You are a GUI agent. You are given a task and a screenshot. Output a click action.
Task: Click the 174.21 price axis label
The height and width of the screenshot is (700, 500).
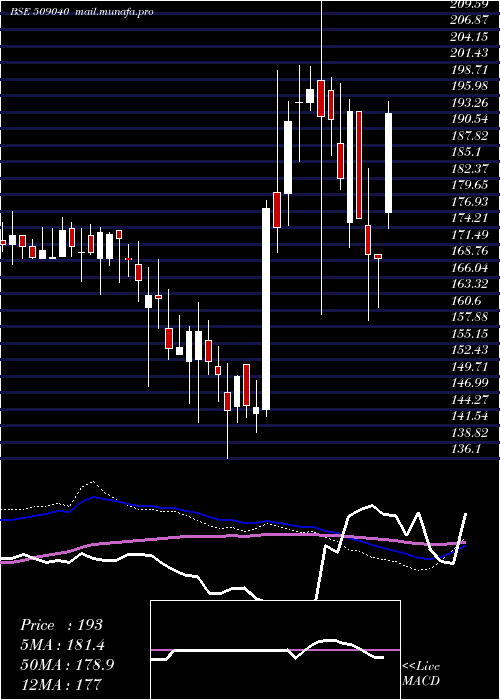pos(470,218)
